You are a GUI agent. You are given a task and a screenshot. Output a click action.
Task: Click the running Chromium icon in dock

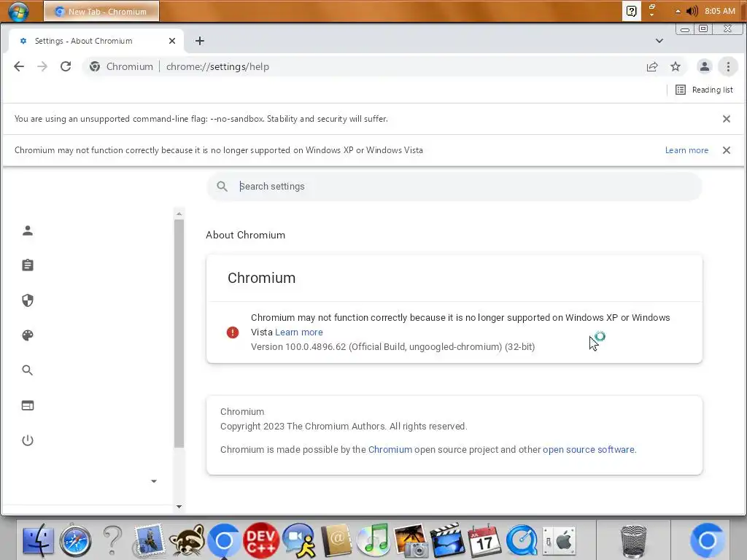tap(224, 541)
